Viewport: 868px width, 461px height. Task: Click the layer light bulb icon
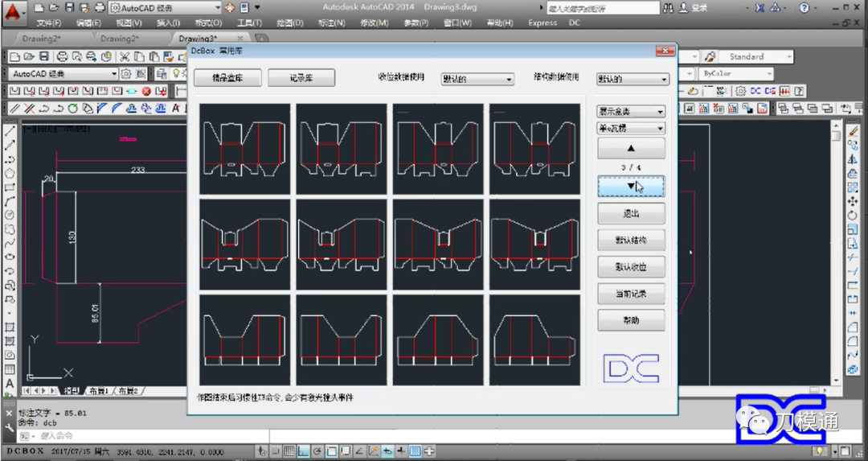pos(177,74)
